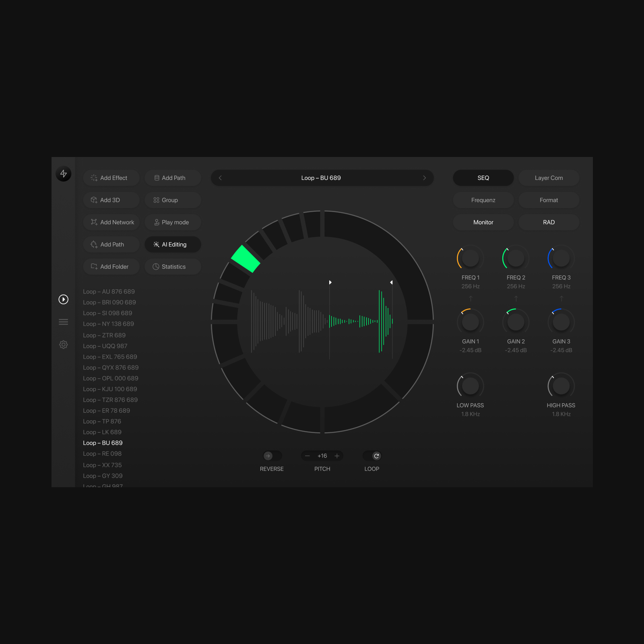Click the app logo in the sidebar

[63, 174]
